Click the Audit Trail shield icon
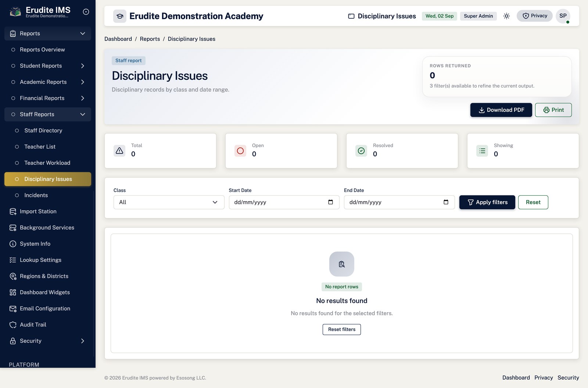588x388 pixels. 13,325
